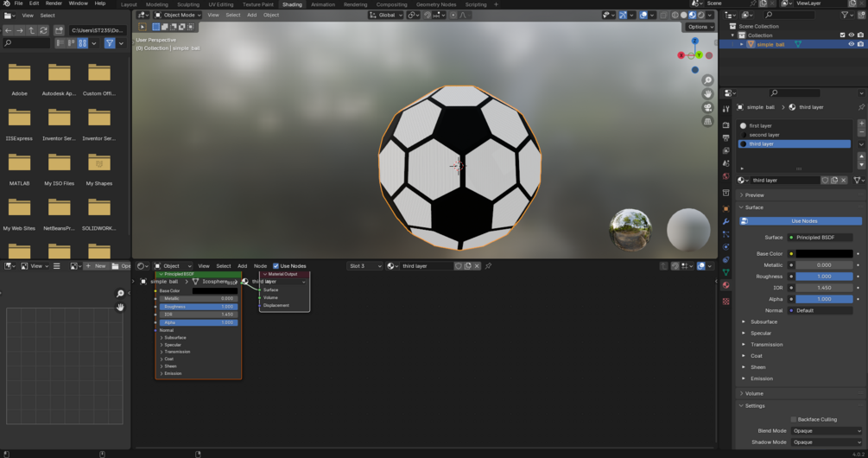This screenshot has height=458, width=868.
Task: Click New button in image editor
Action: 95,266
